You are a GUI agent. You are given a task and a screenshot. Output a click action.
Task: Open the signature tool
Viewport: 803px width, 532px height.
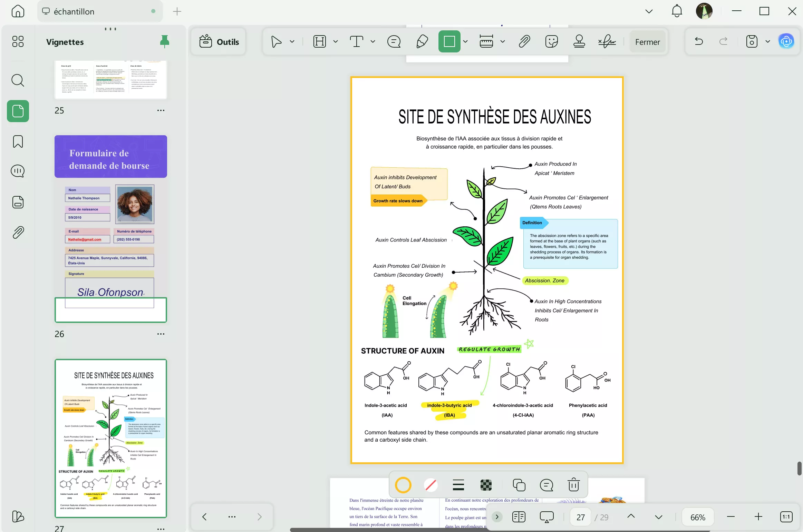tap(607, 42)
